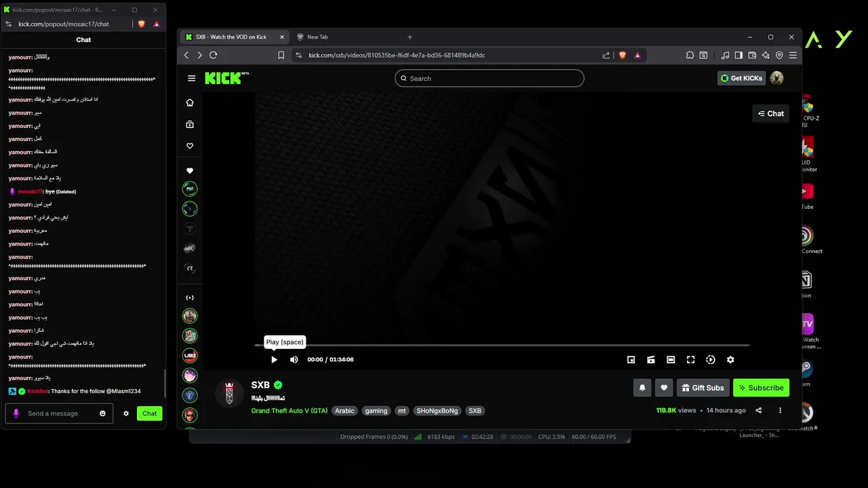868x488 pixels.
Task: Open Brave Shields in main browser window
Action: 623,55
